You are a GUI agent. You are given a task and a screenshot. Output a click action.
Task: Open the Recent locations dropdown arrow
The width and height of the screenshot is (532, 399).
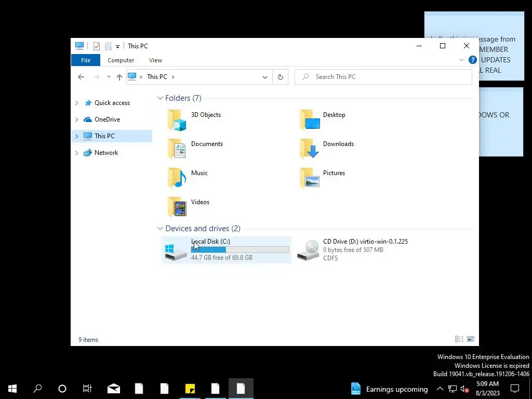point(109,77)
